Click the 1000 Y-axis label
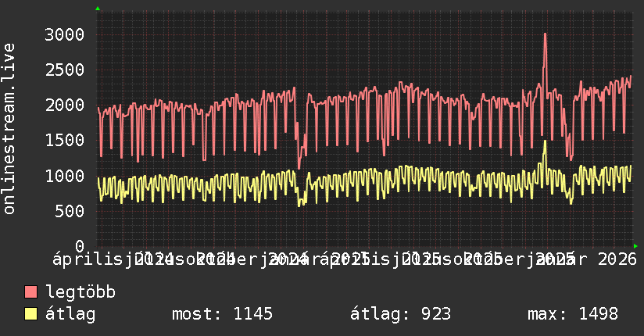644x336 pixels. coord(64,175)
